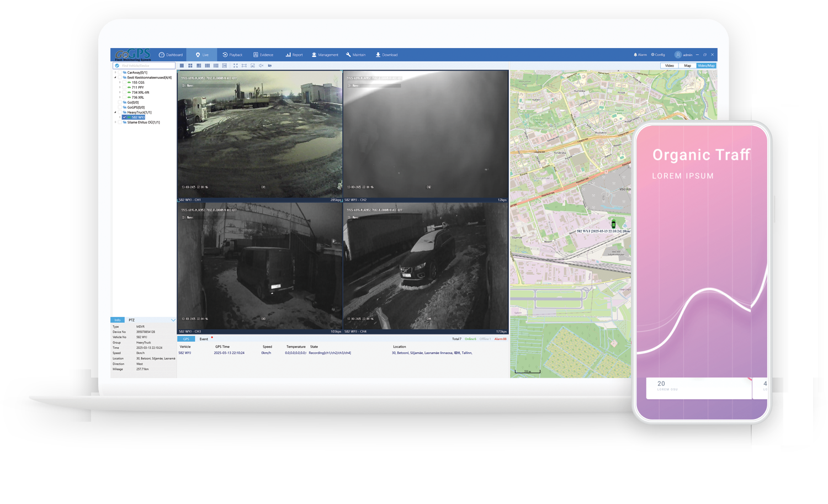Viewport: 828px width, 504px height.
Task: Open Config settings gear
Action: pos(658,55)
